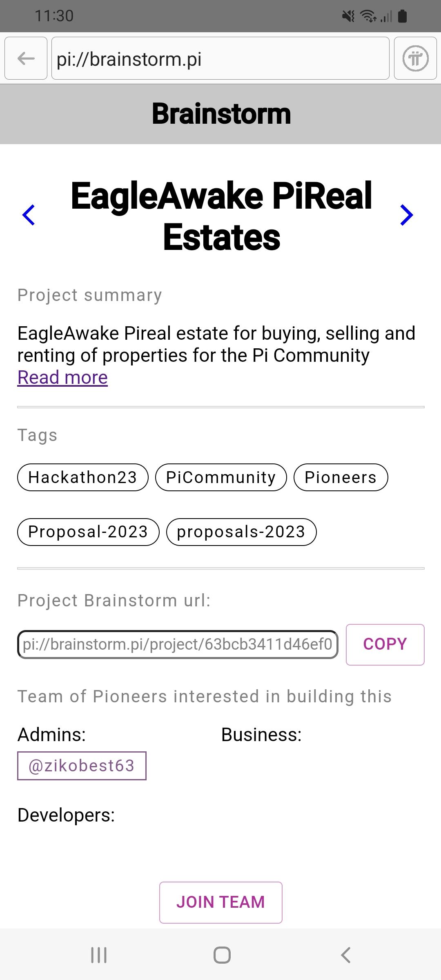Tap the Brainstorm header title
Viewport: 441px width, 980px height.
pos(221,114)
